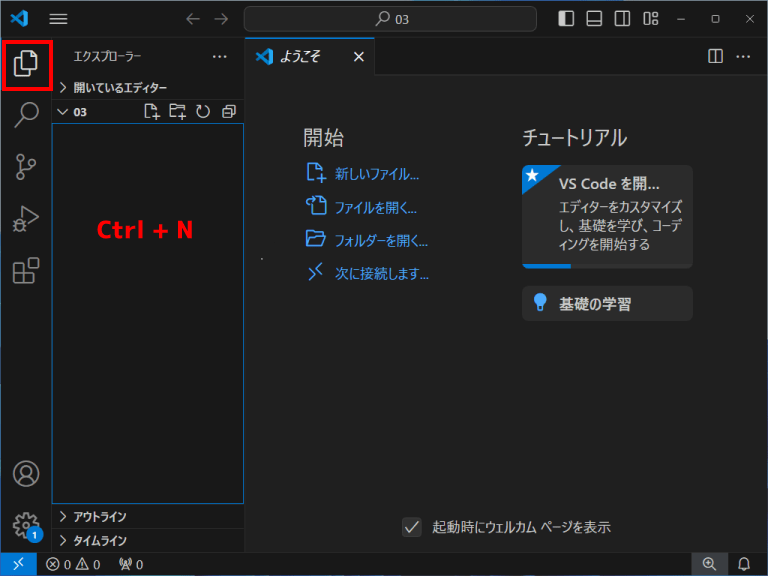The image size is (768, 576).
Task: Open a remote window from status bar
Action: [x=19, y=564]
